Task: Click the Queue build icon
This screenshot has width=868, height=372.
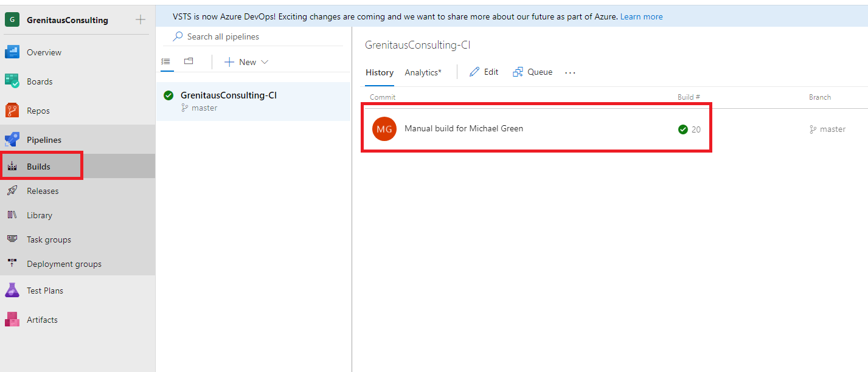Action: coord(518,72)
